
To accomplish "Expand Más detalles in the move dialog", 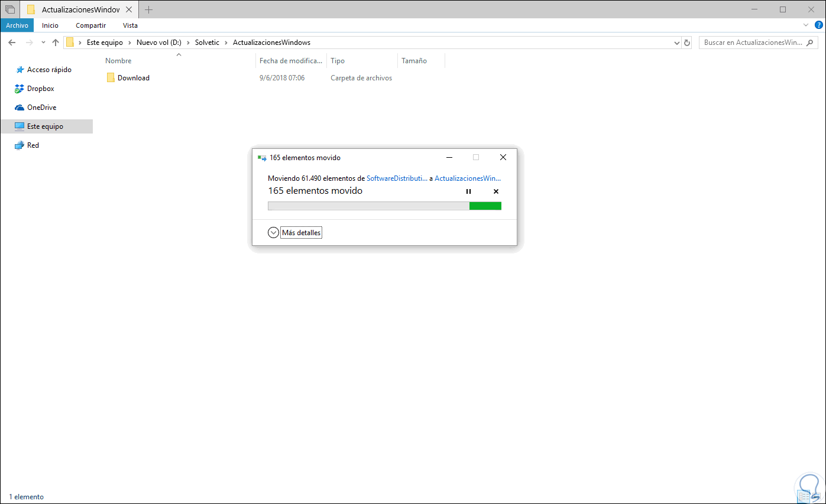I will click(294, 233).
